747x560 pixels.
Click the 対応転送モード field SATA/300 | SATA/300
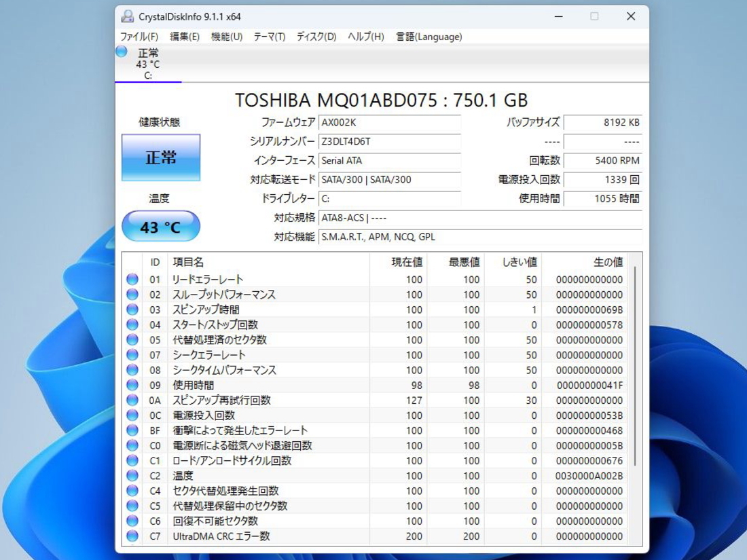point(390,179)
